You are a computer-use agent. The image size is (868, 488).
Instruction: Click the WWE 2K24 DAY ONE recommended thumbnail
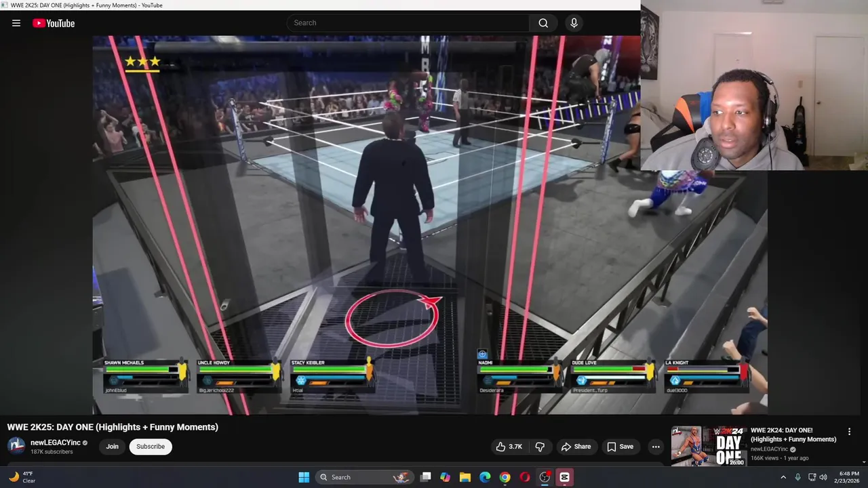coord(709,446)
